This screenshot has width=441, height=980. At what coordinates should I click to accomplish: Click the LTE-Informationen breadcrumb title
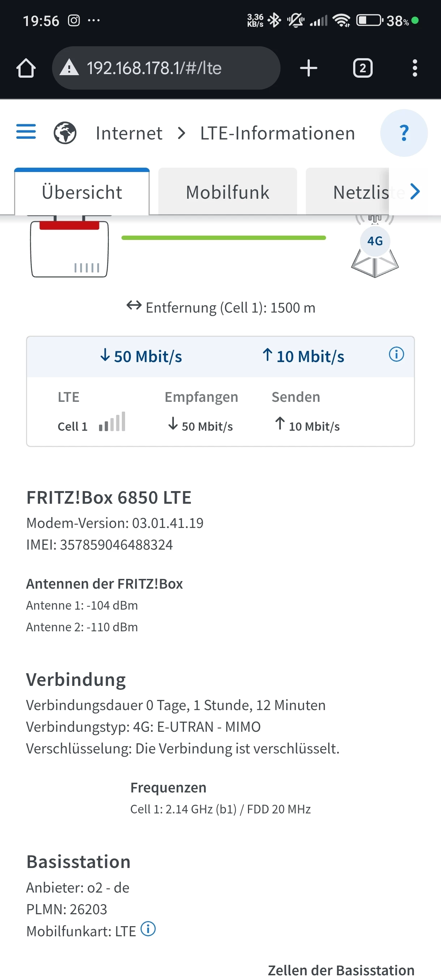tap(277, 133)
